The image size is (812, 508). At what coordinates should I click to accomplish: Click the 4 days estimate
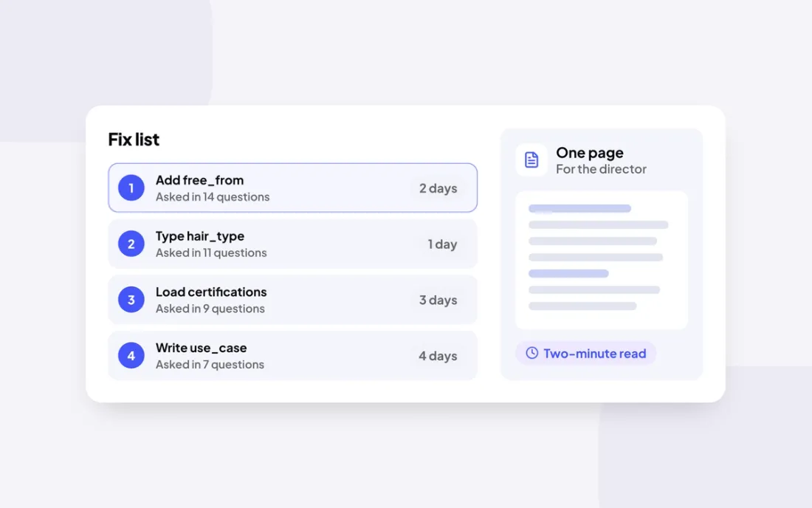coord(438,356)
